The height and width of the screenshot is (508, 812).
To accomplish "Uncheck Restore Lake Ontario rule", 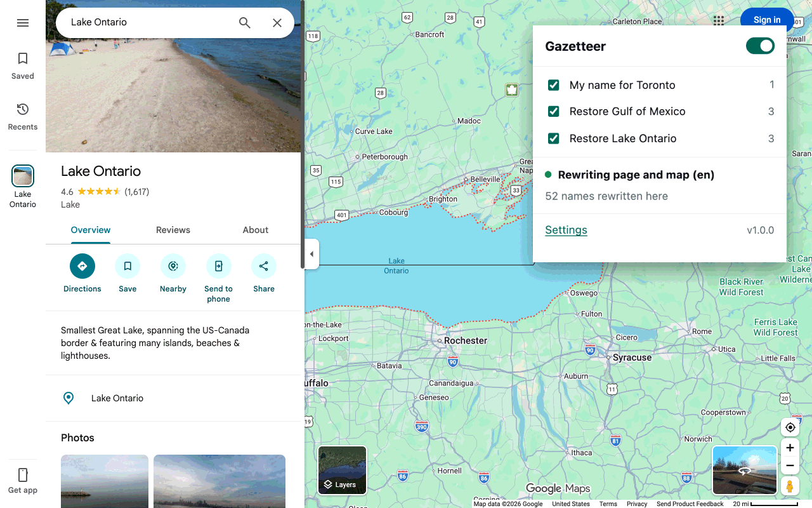I will [554, 138].
